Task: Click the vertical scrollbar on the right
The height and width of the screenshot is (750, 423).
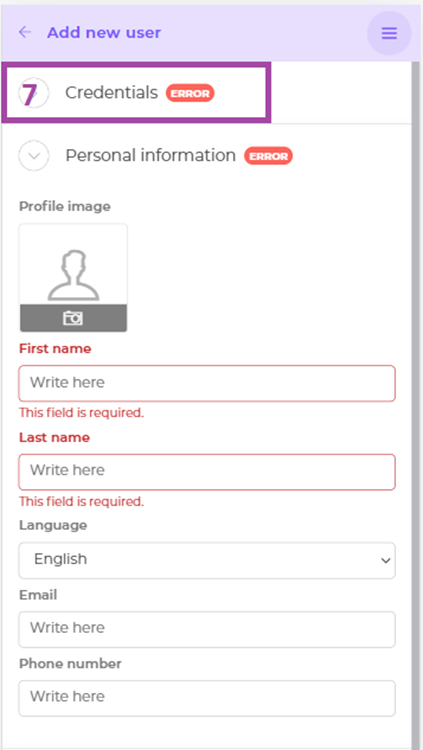Action: point(416,402)
